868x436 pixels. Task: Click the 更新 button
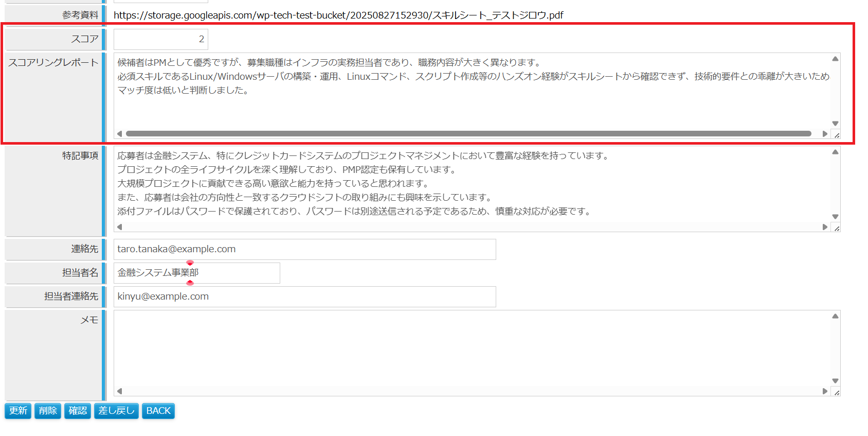pyautogui.click(x=18, y=411)
